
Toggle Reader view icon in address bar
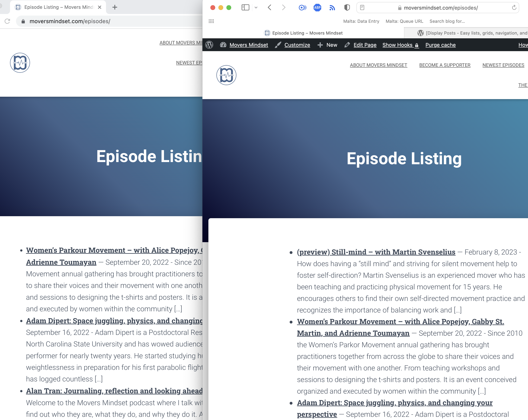[x=362, y=8]
